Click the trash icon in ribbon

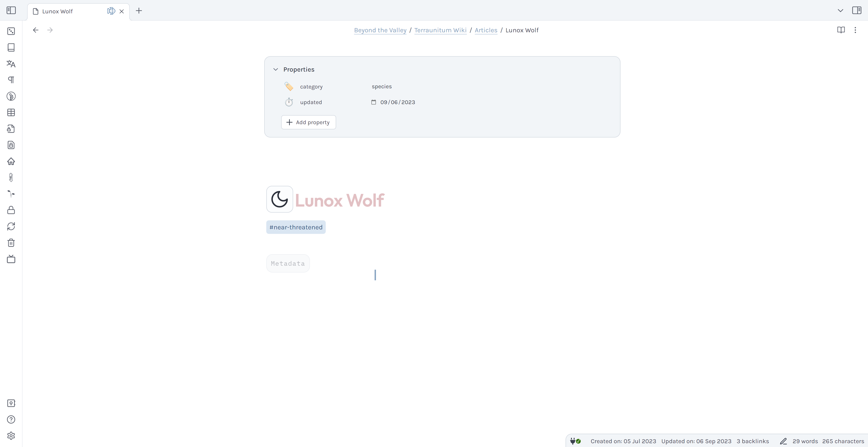(x=11, y=243)
